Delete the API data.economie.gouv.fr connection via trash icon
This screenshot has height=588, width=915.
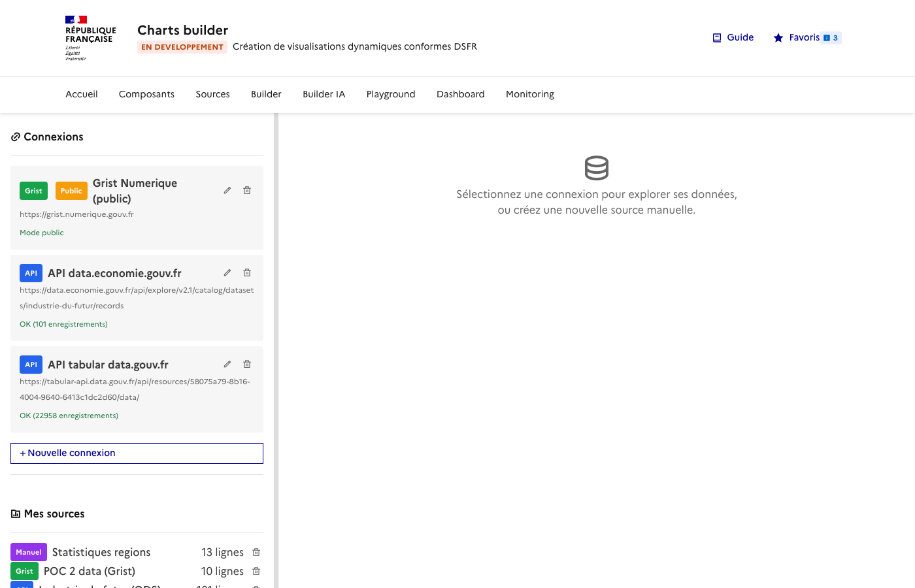[247, 272]
